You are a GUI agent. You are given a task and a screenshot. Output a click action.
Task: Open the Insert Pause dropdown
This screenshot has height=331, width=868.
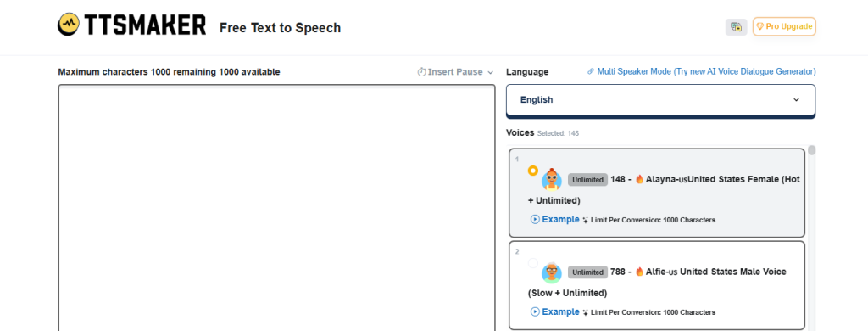pyautogui.click(x=455, y=72)
